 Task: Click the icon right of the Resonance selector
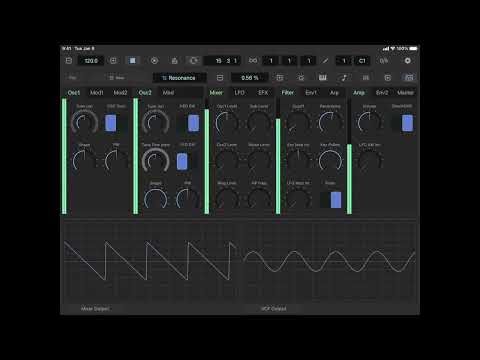pos(220,78)
